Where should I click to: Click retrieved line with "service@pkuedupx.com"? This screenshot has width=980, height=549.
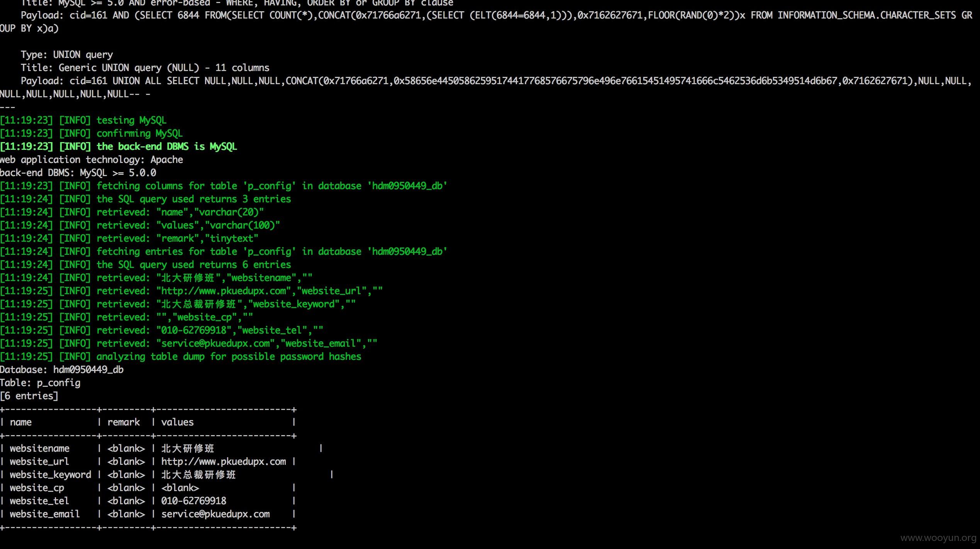pyautogui.click(x=189, y=344)
